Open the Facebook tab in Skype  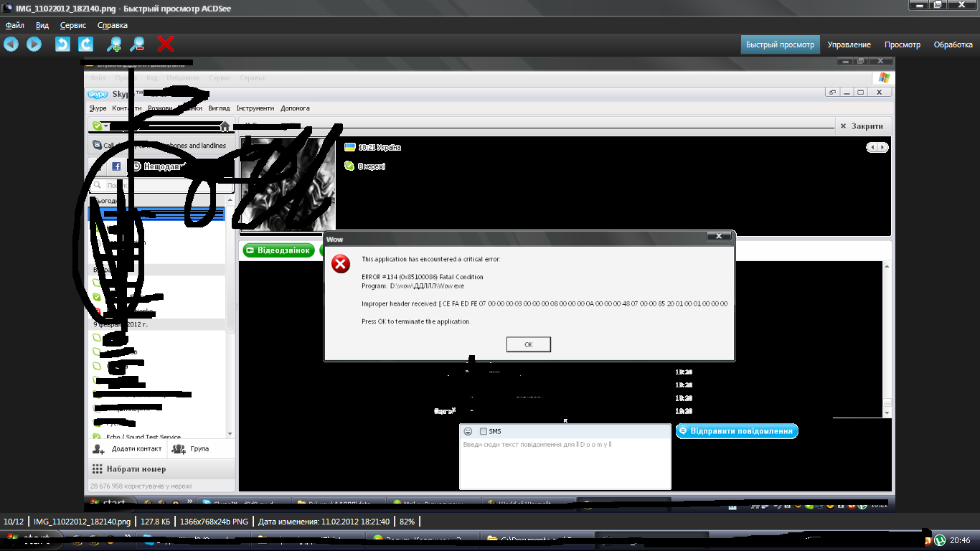116,166
